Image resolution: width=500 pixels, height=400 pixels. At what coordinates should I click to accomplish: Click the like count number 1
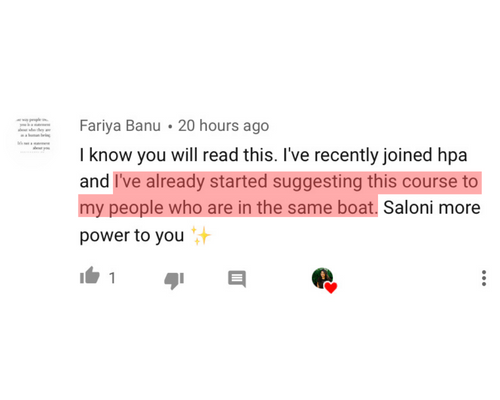coord(112,278)
